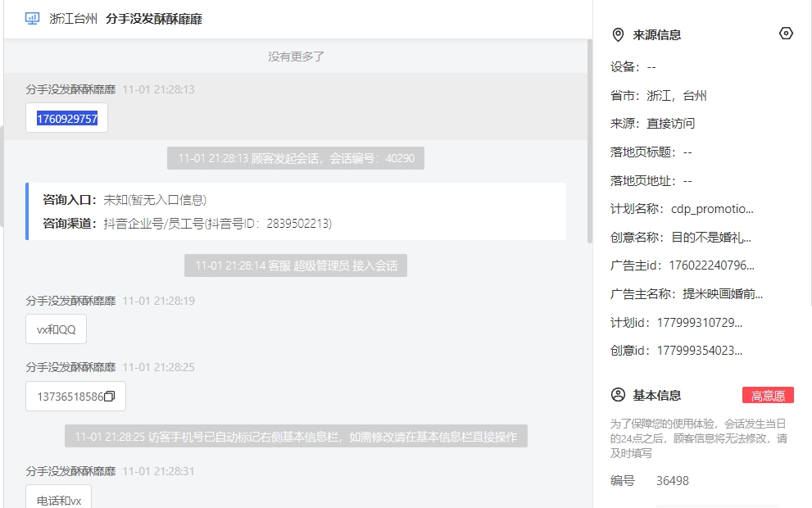Click the 咨询渠道 抖音企业号 line
Image resolution: width=812 pixels, height=508 pixels.
click(187, 224)
